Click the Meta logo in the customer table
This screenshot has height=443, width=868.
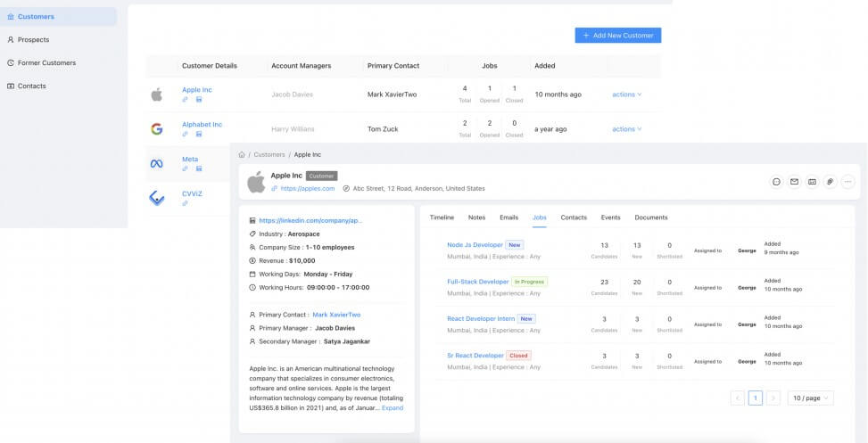click(x=157, y=164)
